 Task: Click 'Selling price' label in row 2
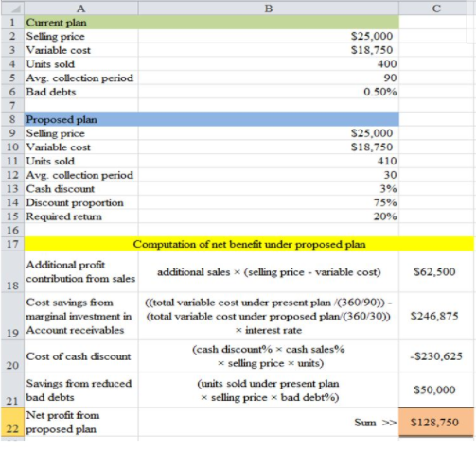(81, 36)
